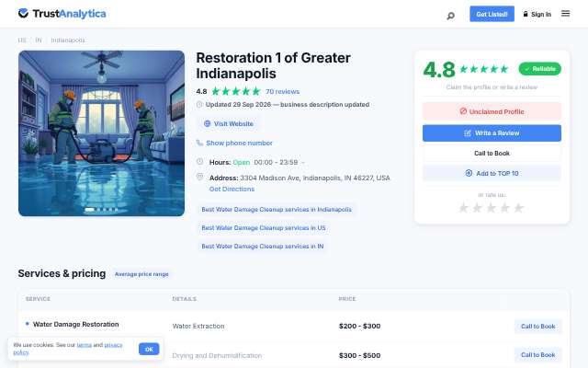Click the Write a Review button
This screenshot has width=588, height=368.
(492, 132)
